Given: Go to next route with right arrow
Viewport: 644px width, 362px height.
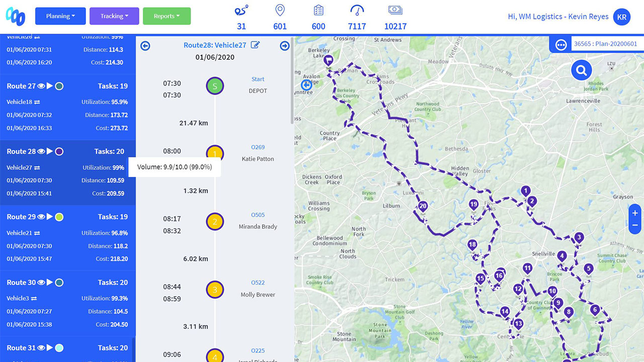Looking at the screenshot, I should 285,46.
